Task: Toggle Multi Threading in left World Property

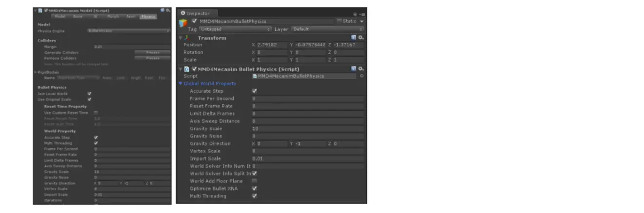Action: coord(96,143)
